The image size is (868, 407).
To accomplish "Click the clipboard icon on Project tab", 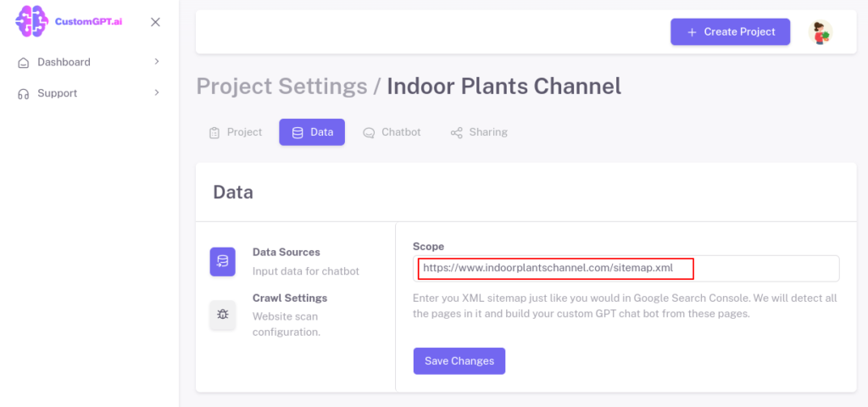I will click(x=214, y=133).
